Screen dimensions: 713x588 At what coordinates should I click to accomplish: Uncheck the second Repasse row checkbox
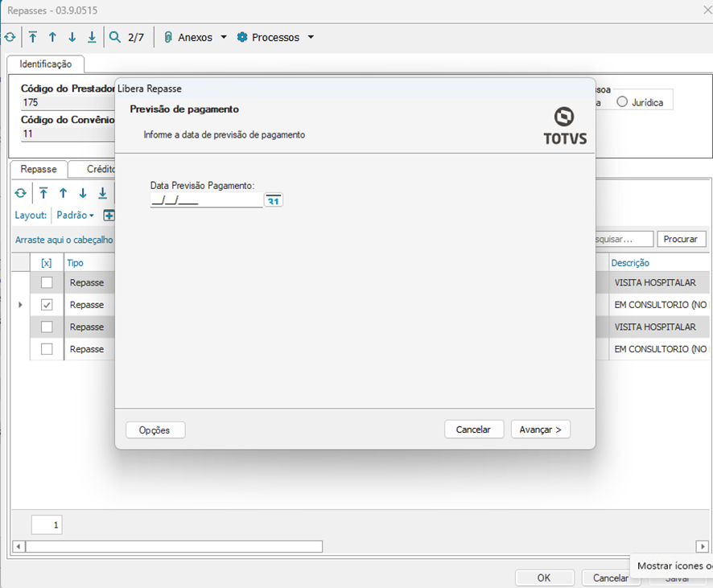coord(47,305)
